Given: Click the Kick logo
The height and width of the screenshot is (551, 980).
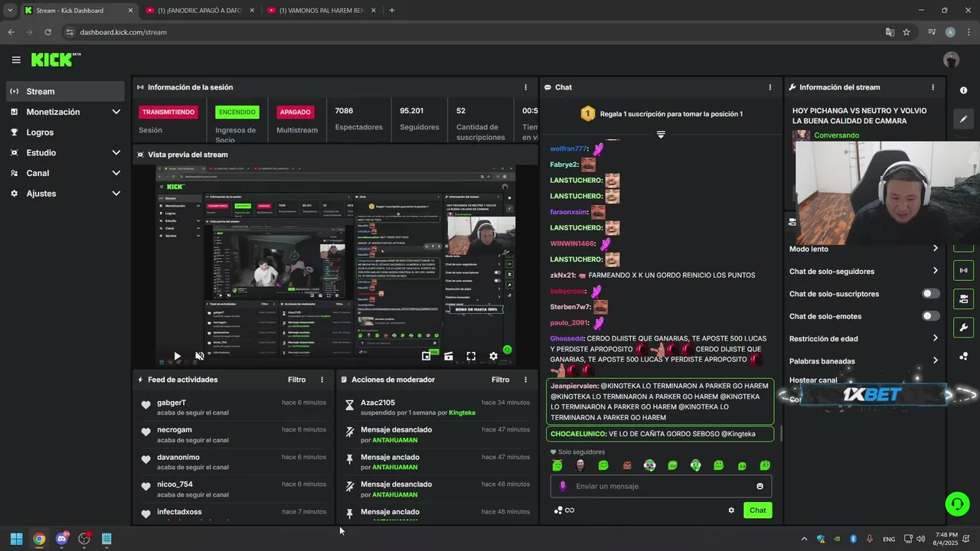Looking at the screenshot, I should (55, 60).
